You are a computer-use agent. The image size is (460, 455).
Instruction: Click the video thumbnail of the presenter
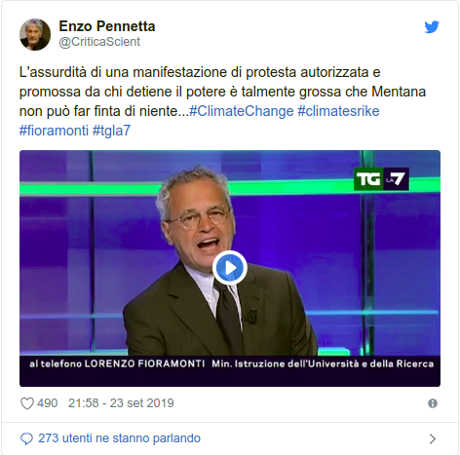230,268
